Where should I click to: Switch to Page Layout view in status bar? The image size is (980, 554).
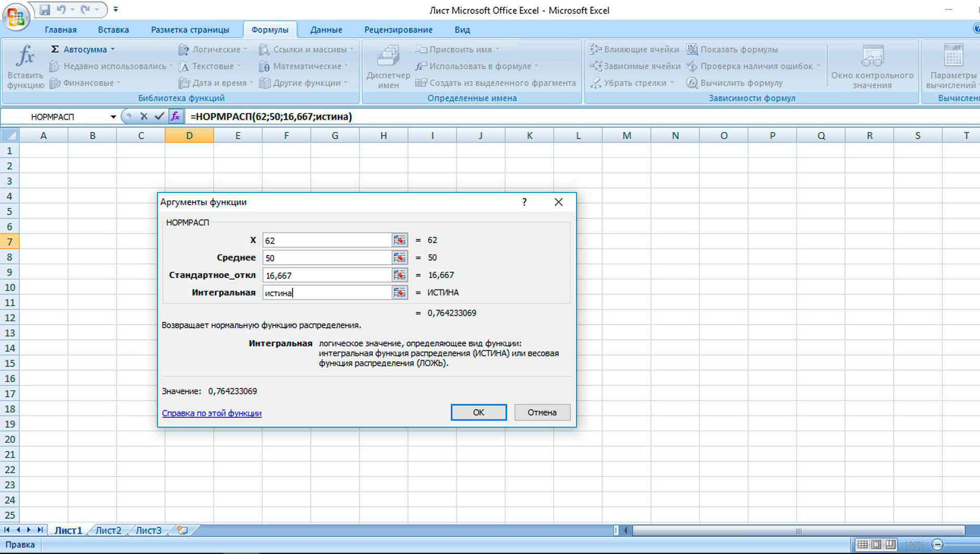coord(876,545)
